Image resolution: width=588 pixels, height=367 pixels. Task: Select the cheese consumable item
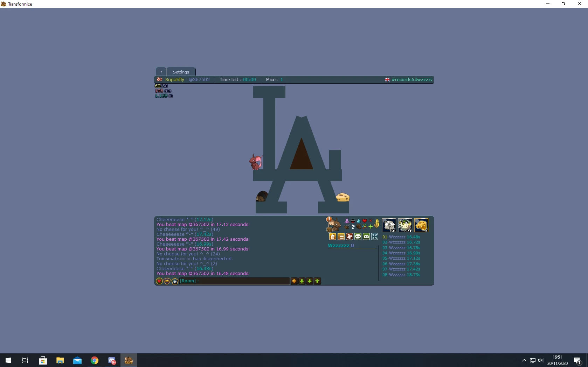point(421,225)
